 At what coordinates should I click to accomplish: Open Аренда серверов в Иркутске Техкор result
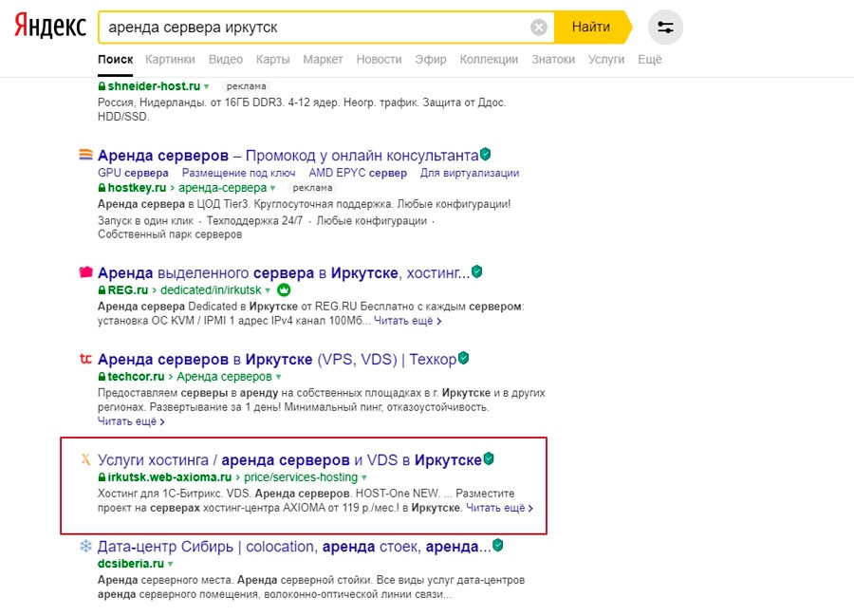[277, 359]
